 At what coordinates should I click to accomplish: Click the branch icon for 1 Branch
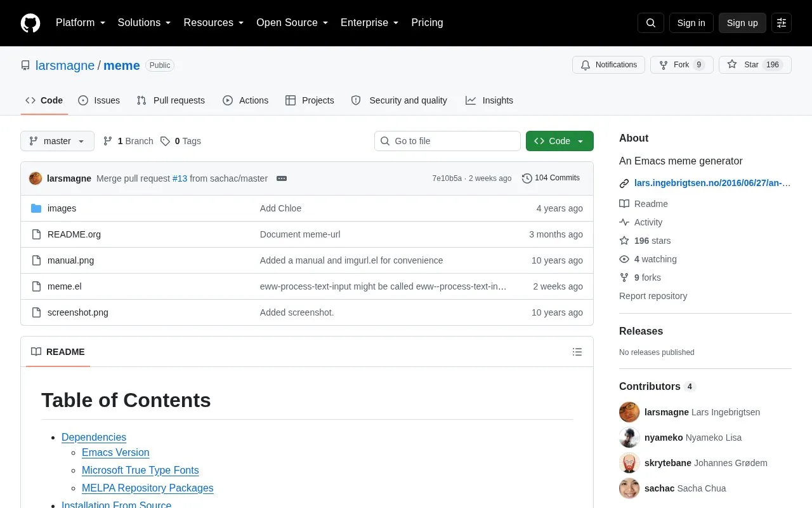[108, 141]
